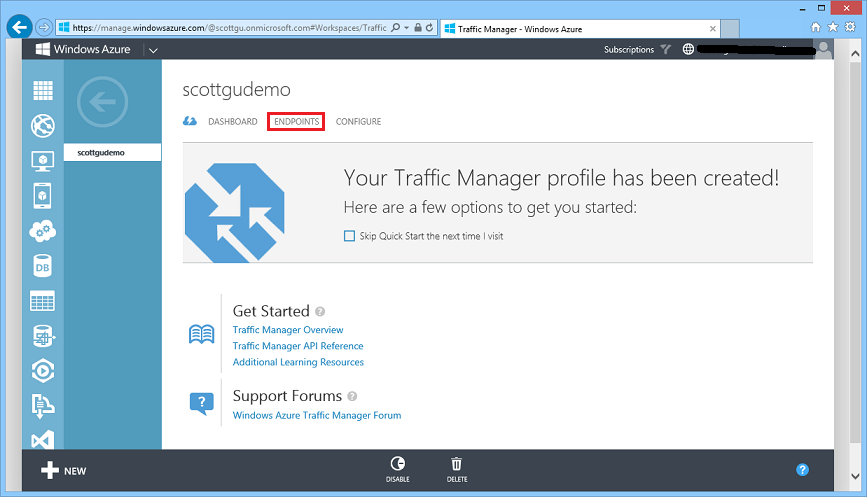Open the help question mark button

(x=802, y=470)
